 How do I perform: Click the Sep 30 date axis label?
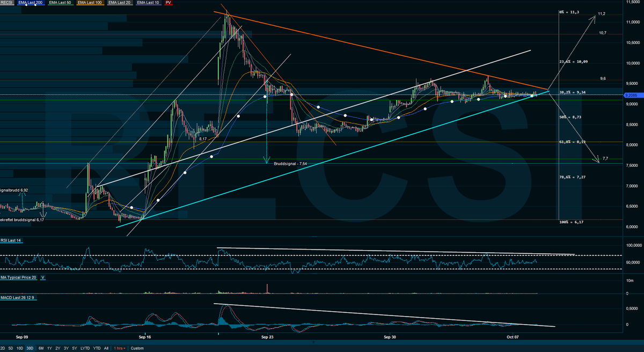pos(391,337)
